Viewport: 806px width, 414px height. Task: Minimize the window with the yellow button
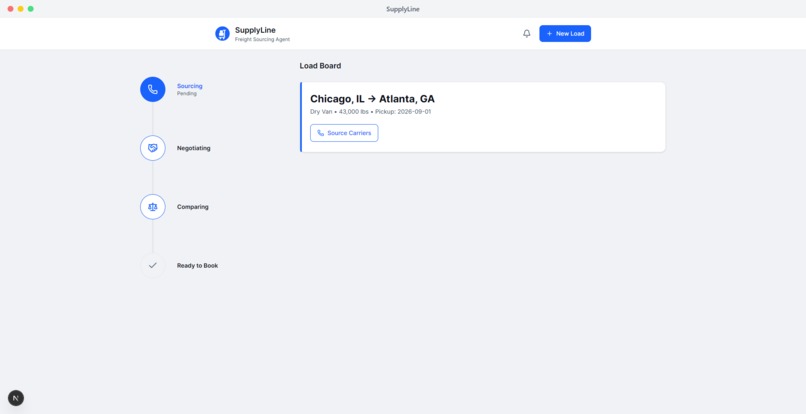[x=21, y=9]
